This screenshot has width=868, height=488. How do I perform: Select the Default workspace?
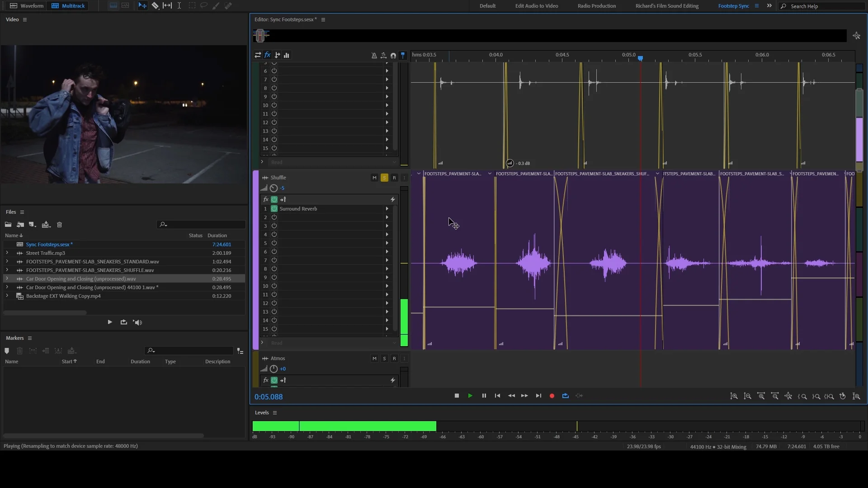[487, 6]
